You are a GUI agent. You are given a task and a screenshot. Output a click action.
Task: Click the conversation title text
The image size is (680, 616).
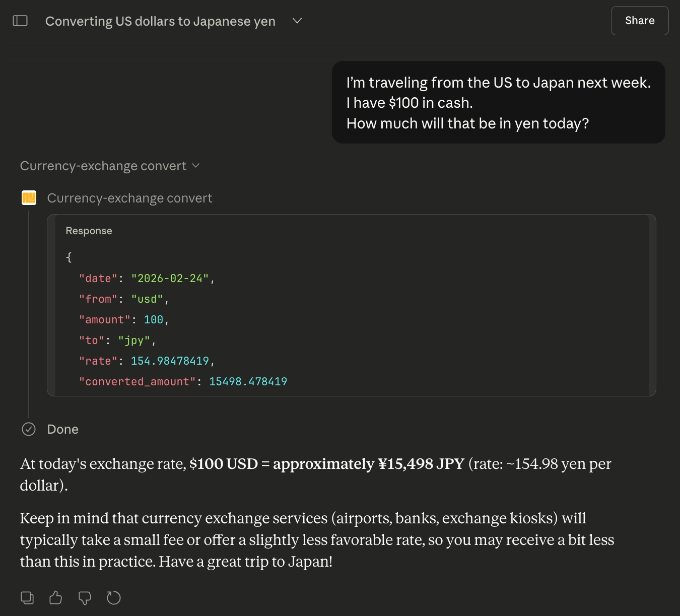tap(160, 21)
